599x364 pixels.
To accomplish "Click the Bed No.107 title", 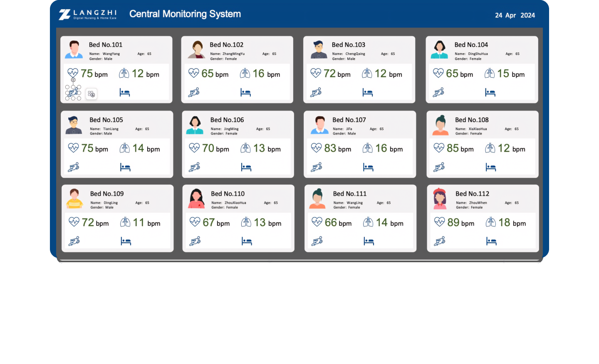I will [349, 120].
